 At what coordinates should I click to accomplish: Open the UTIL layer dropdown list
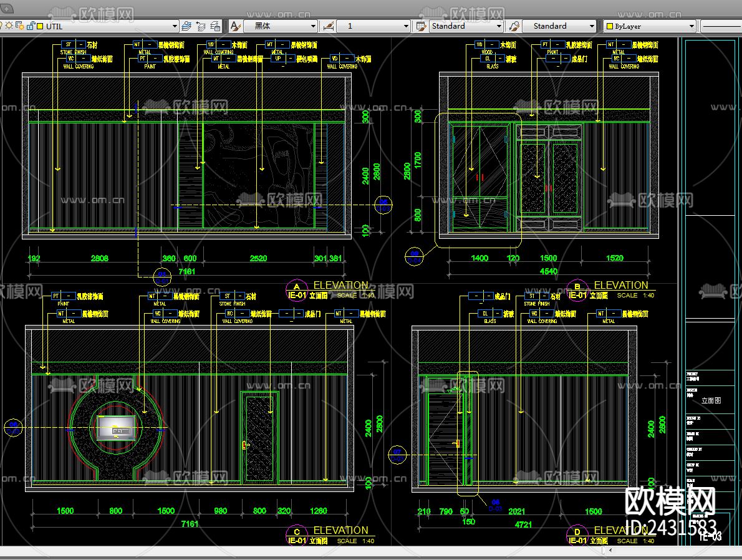pyautogui.click(x=175, y=26)
